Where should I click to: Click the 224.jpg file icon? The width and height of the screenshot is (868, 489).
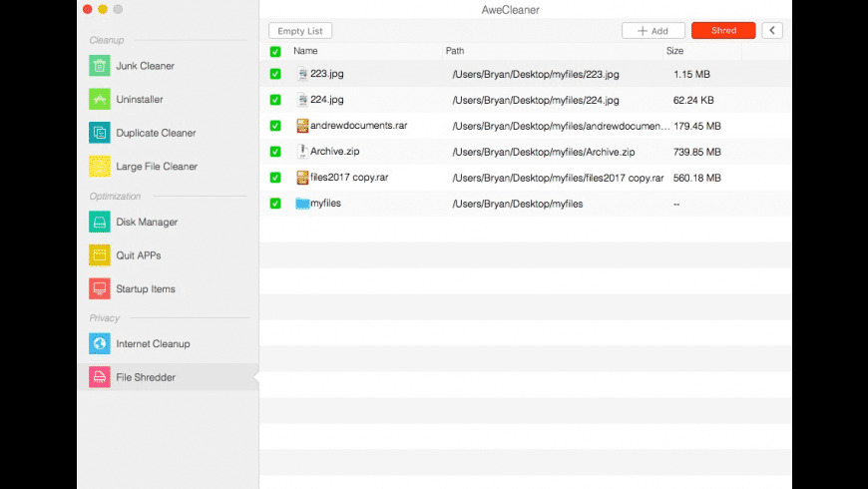tap(302, 100)
